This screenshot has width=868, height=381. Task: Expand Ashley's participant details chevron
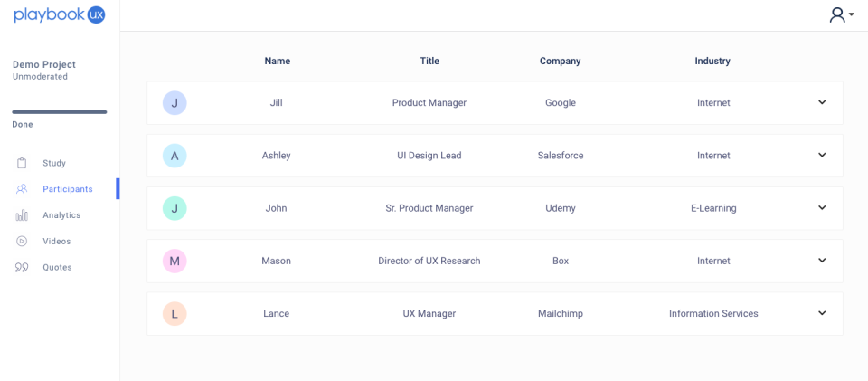(x=822, y=155)
